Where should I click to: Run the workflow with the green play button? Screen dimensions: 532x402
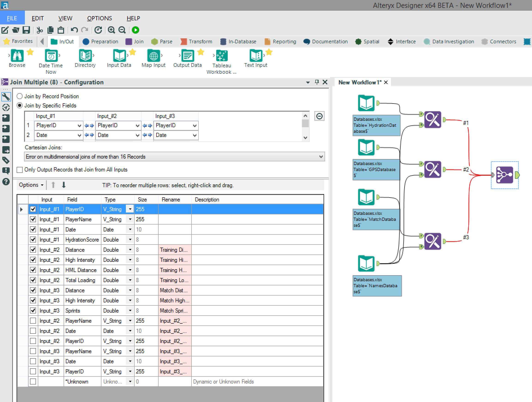pos(135,30)
